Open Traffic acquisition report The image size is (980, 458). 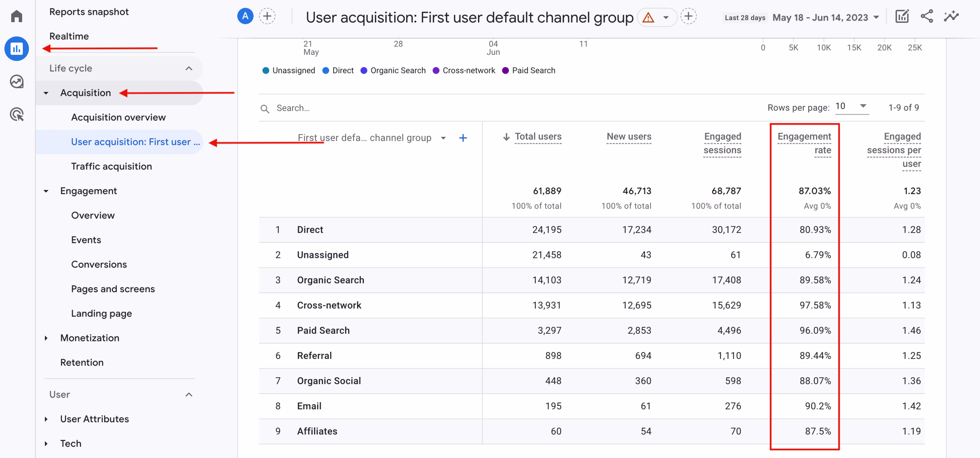coord(112,166)
